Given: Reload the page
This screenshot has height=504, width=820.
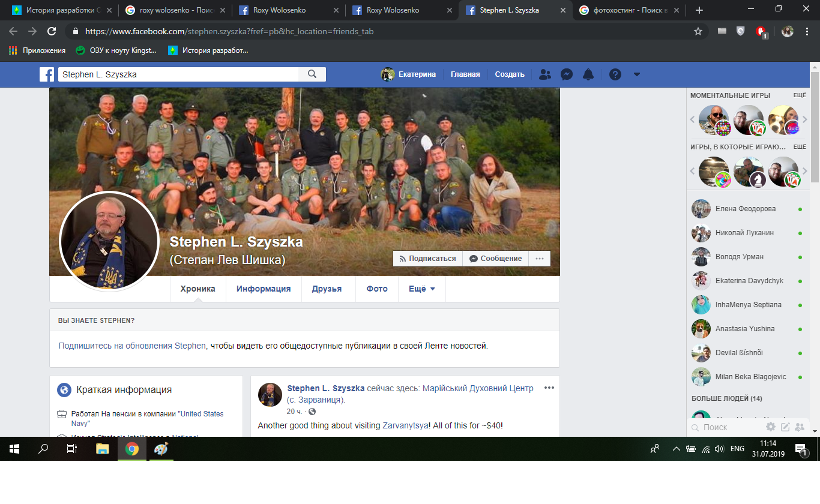Looking at the screenshot, I should [x=52, y=31].
